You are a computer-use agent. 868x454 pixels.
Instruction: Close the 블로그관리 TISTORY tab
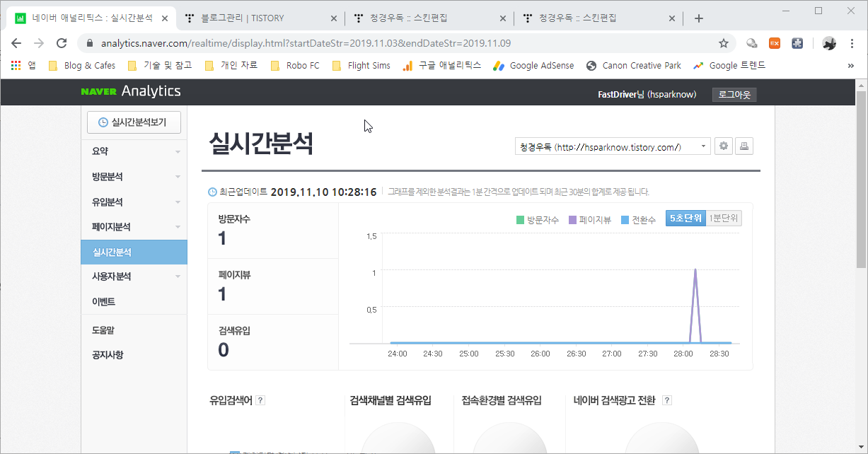point(335,18)
